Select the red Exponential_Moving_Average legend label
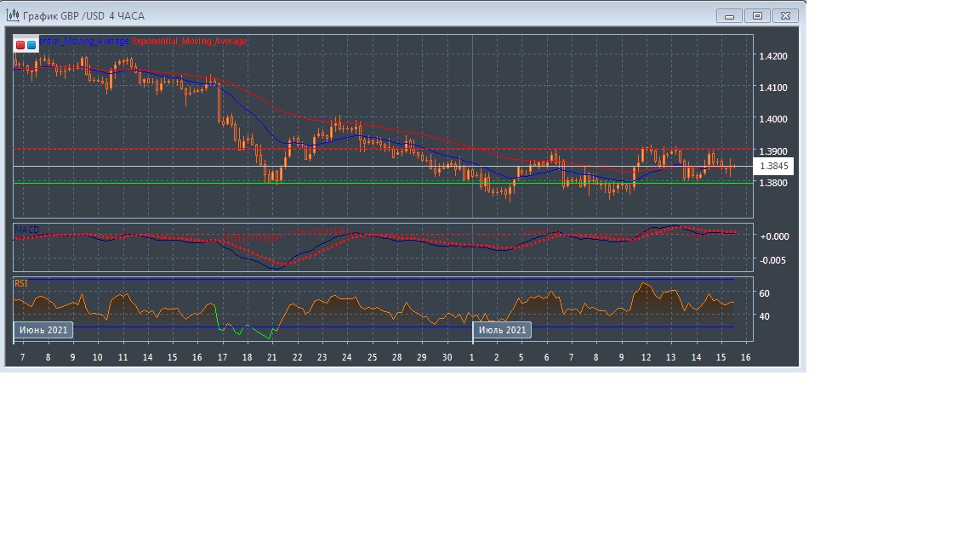Screen dimensions: 980x551 189,41
